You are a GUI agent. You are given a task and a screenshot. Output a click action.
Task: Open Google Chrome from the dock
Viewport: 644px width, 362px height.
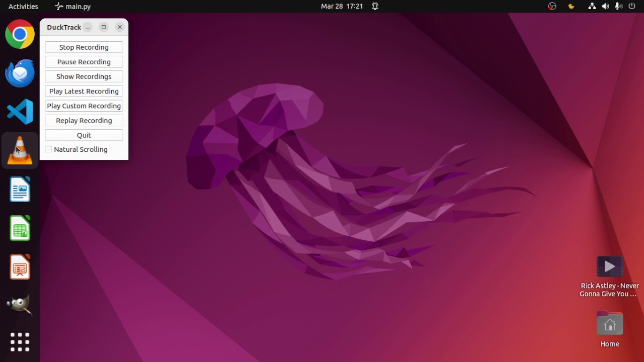tap(20, 34)
